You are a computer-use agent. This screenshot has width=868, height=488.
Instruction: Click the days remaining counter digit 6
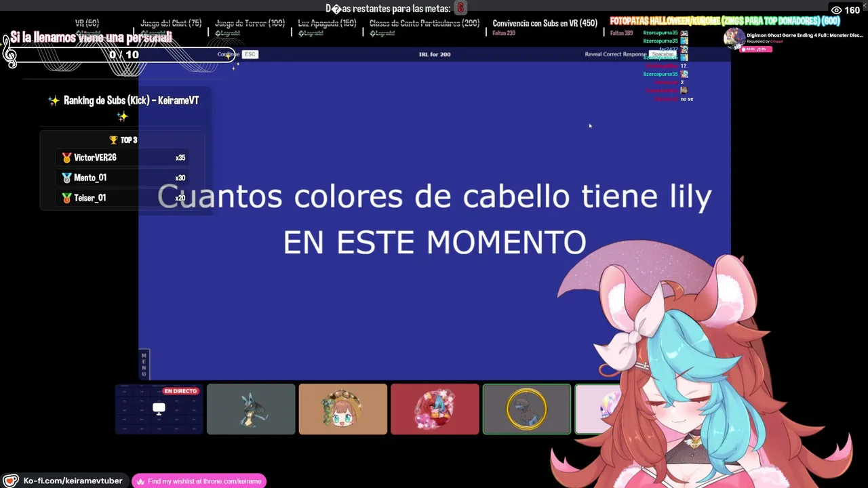(460, 8)
